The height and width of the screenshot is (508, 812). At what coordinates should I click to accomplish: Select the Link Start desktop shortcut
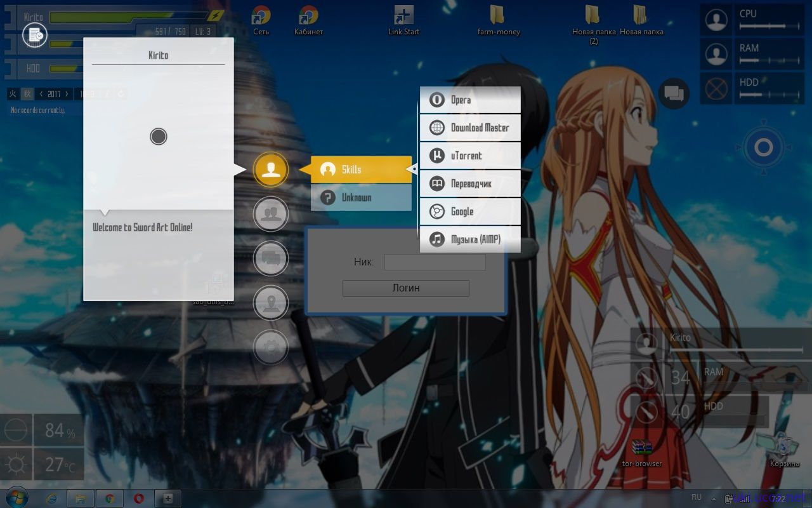click(404, 20)
